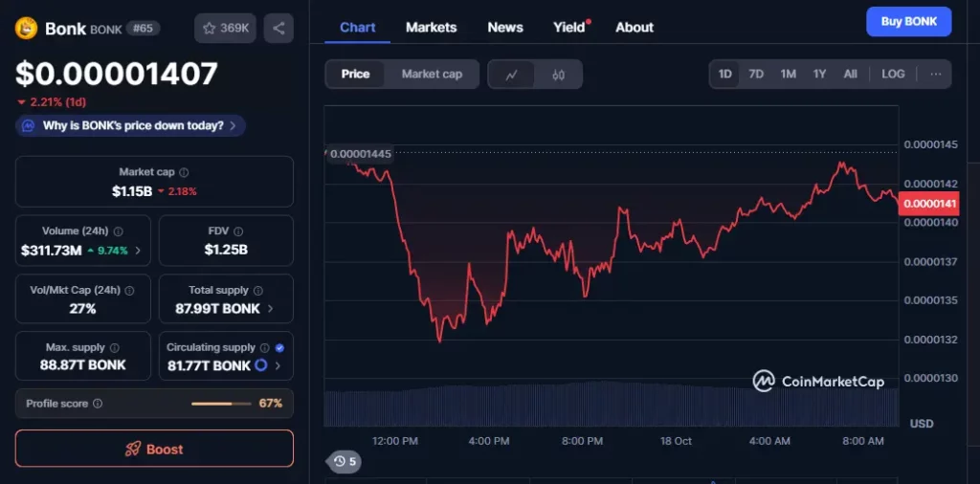This screenshot has width=980, height=484.
Task: Click the share icon button
Action: (x=278, y=28)
